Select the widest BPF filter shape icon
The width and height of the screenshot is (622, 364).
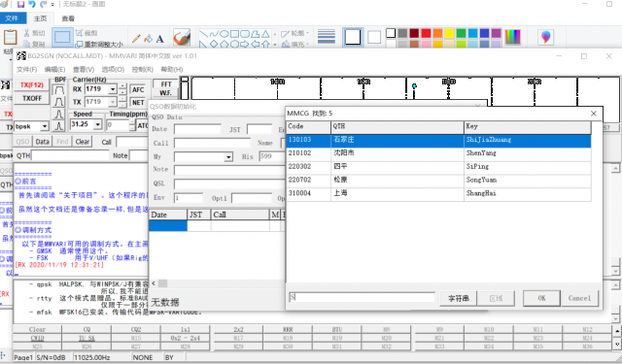pyautogui.click(x=59, y=89)
